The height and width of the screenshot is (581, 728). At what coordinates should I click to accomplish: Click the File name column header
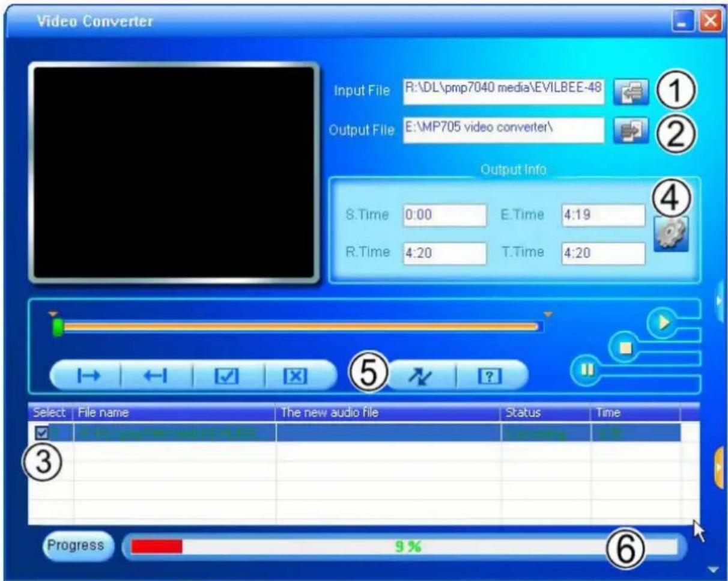tap(174, 413)
